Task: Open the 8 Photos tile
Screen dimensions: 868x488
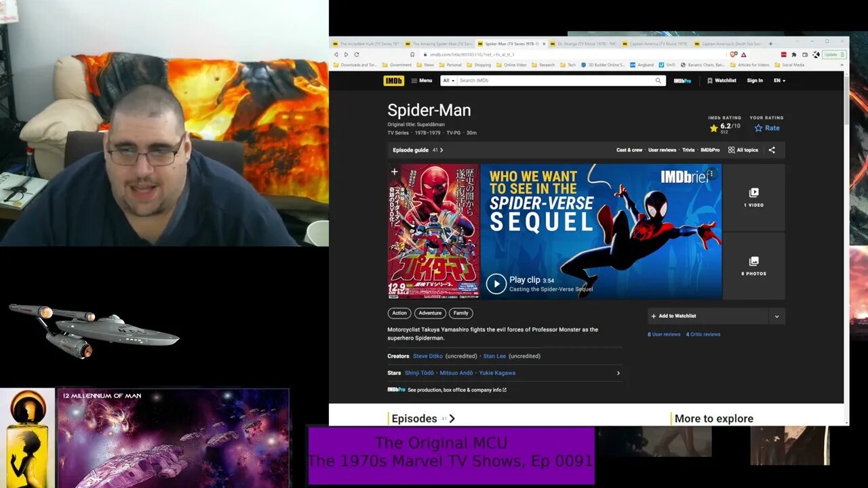Action: 753,266
